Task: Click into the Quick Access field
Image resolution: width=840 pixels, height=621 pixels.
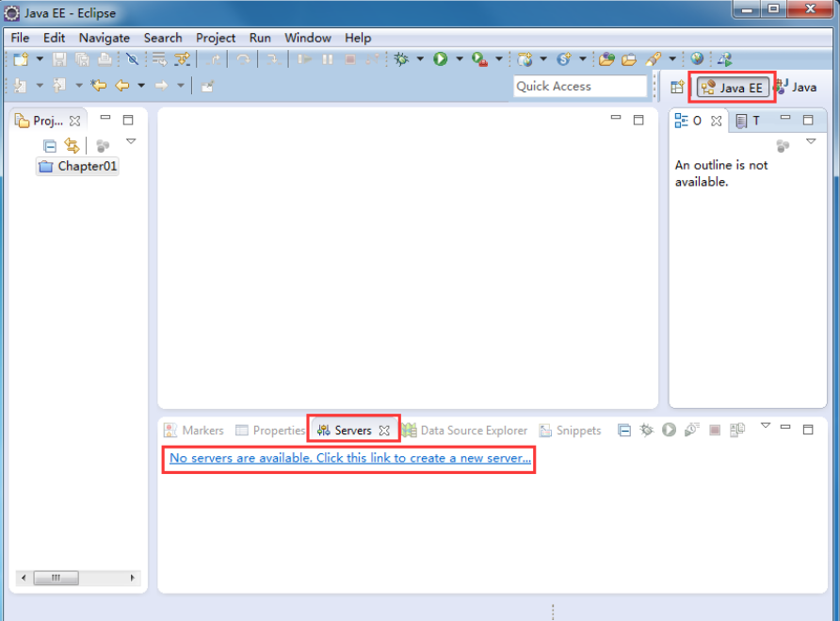Action: 580,87
